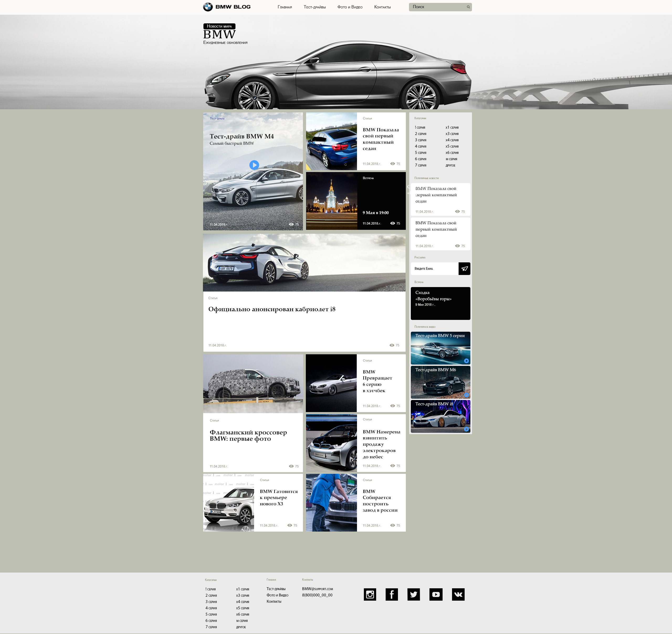Image resolution: width=672 pixels, height=634 pixels.
Task: Open article about продажу электрокаров до небес
Action: pyautogui.click(x=381, y=444)
